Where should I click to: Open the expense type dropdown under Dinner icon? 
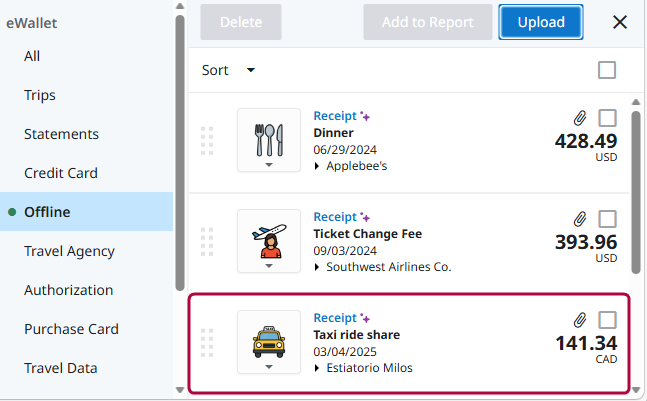269,165
